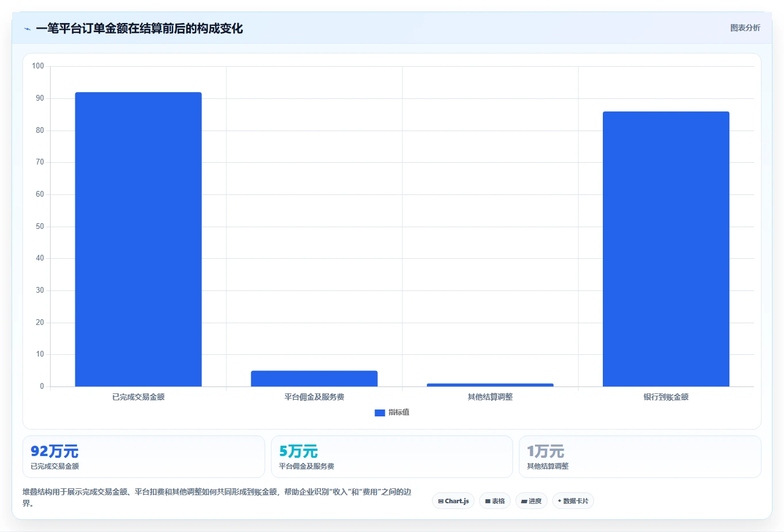
Task: Click the 已完成交易金额 bar in the chart
Action: [138, 239]
